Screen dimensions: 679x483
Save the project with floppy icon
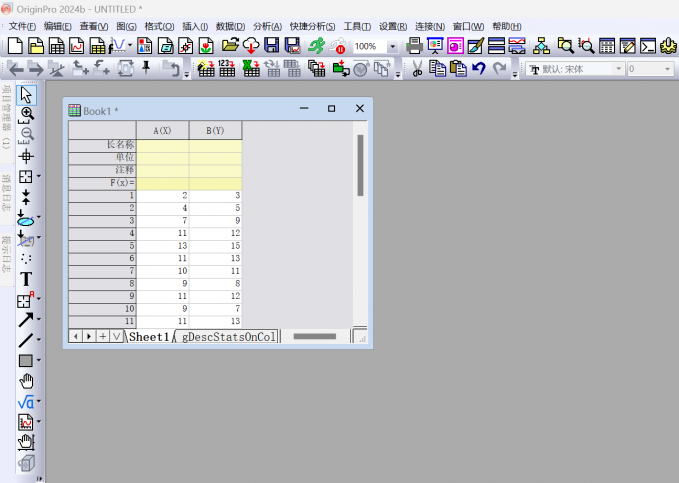click(x=272, y=45)
